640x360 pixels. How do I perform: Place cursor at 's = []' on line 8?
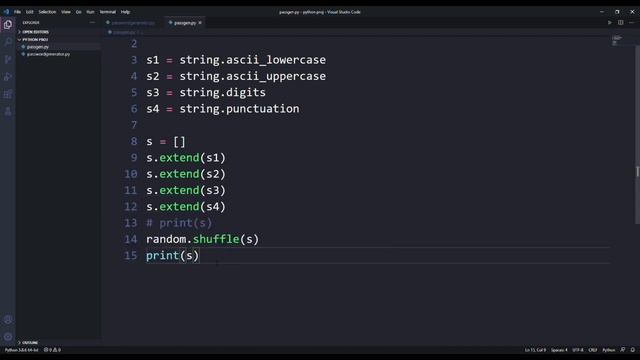166,142
